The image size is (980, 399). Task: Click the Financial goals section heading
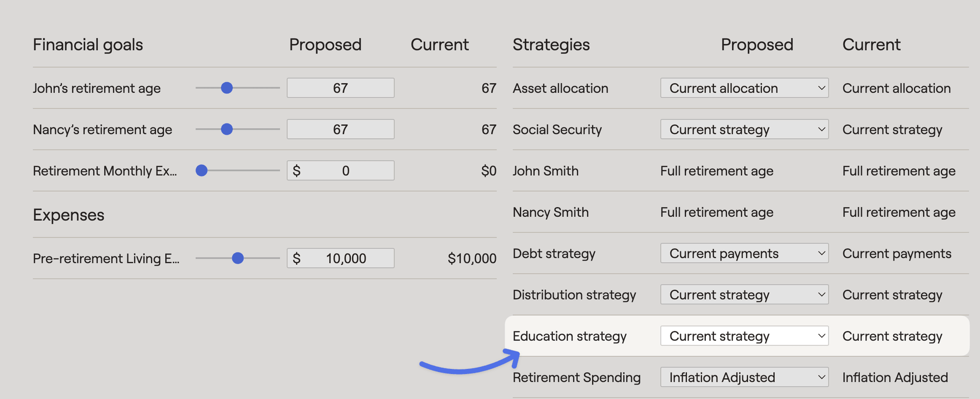coord(87,44)
